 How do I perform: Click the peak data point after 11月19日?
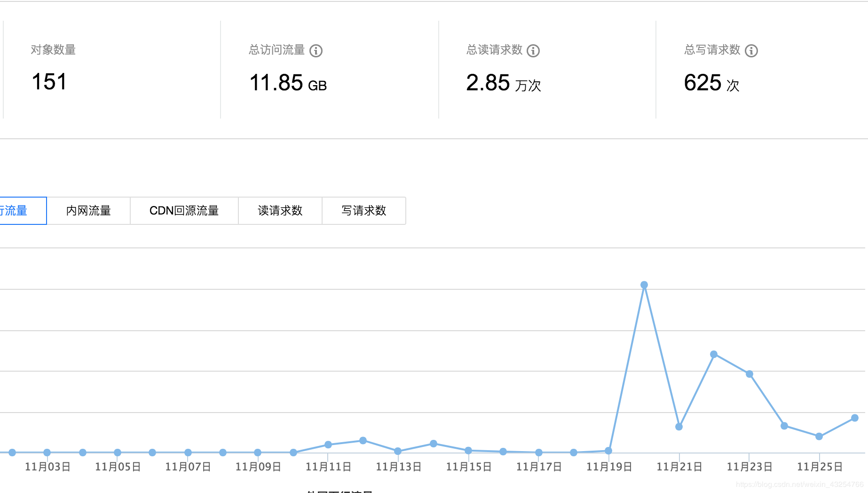pos(644,285)
